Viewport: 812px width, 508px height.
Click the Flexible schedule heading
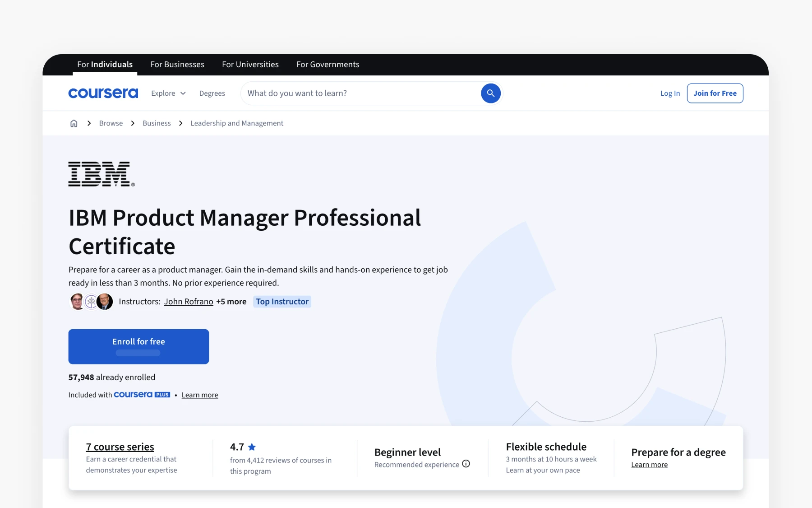(x=546, y=447)
